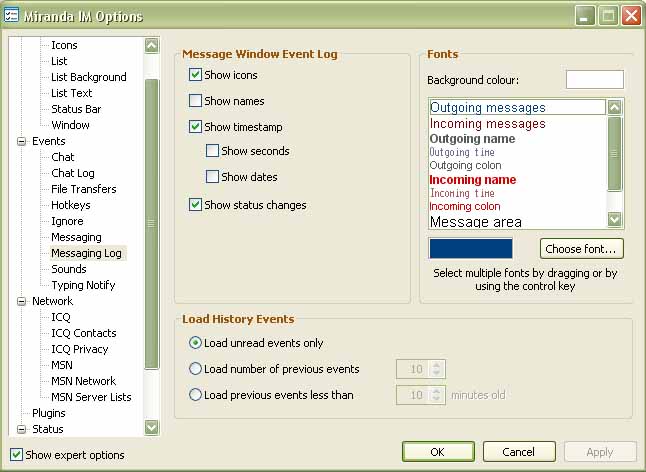Click the Cancel button

519,452
